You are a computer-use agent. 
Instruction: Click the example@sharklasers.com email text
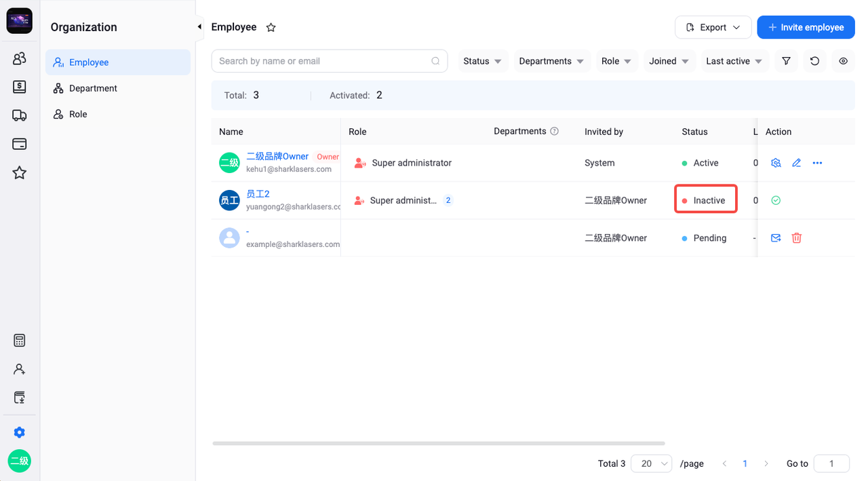tap(293, 244)
